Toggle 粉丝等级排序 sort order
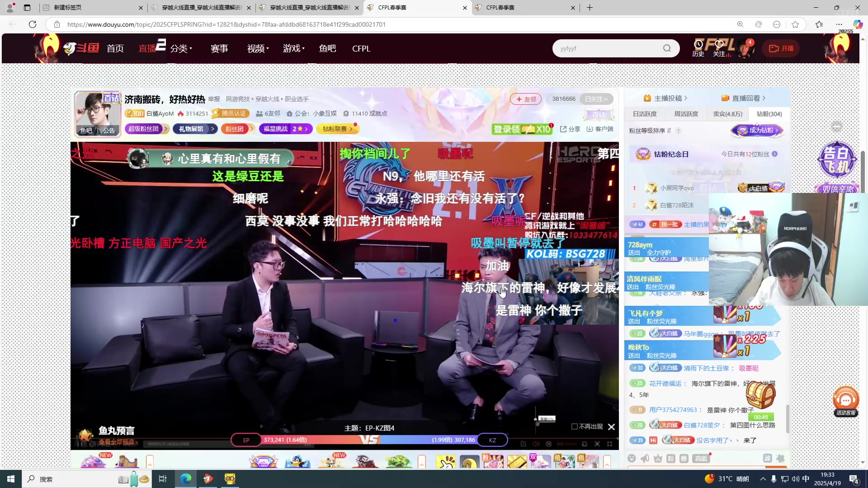The height and width of the screenshot is (488, 868). coord(650,131)
